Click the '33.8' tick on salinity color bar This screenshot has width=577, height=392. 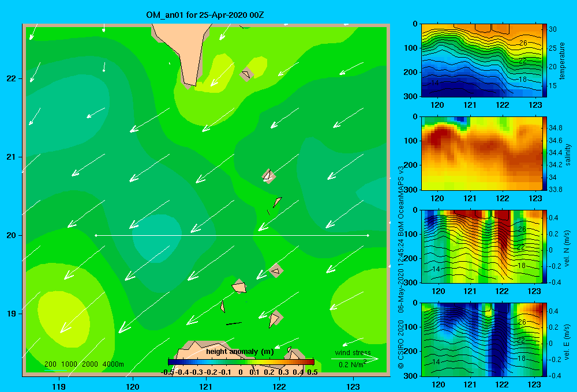point(555,190)
